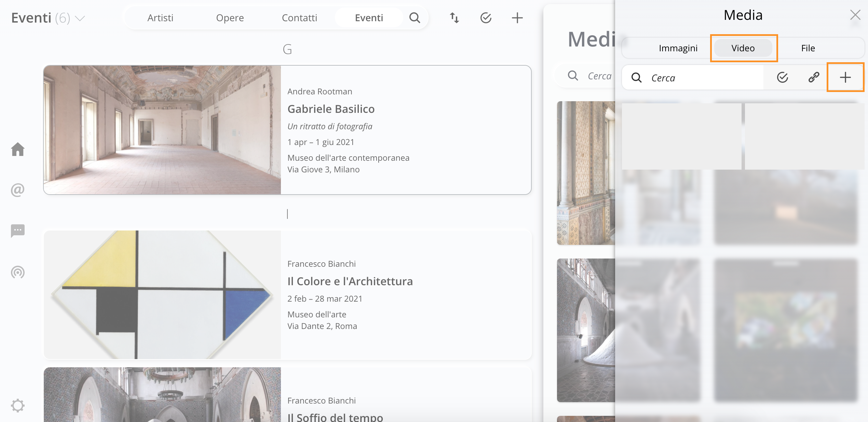The height and width of the screenshot is (422, 868).
Task: Add new event with top plus icon
Action: pos(517,18)
